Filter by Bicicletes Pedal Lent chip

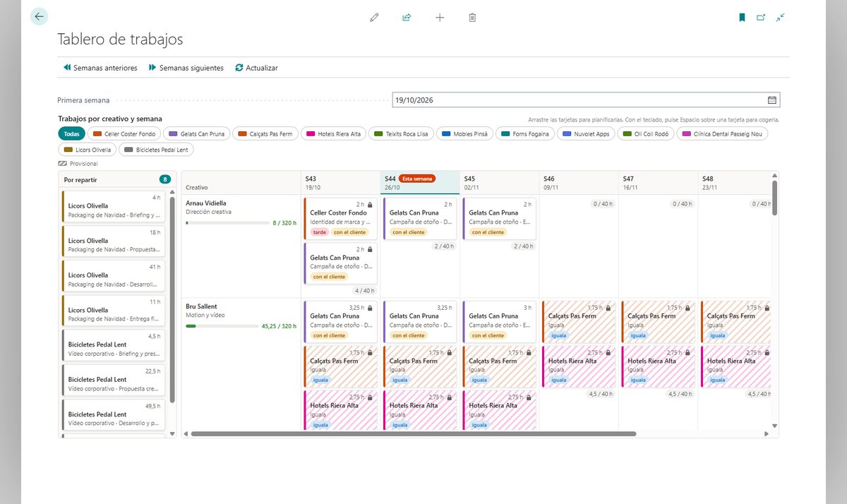[155, 150]
